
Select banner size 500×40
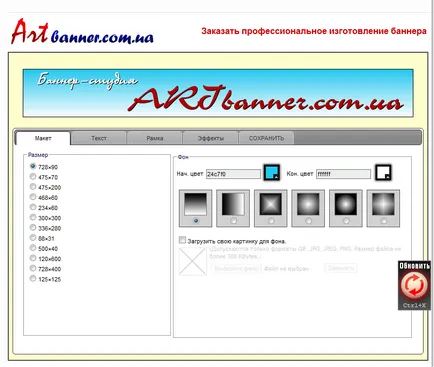click(x=33, y=248)
